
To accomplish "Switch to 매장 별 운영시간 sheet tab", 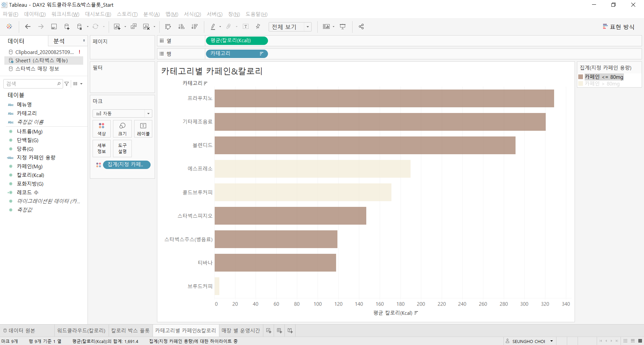I will (241, 331).
